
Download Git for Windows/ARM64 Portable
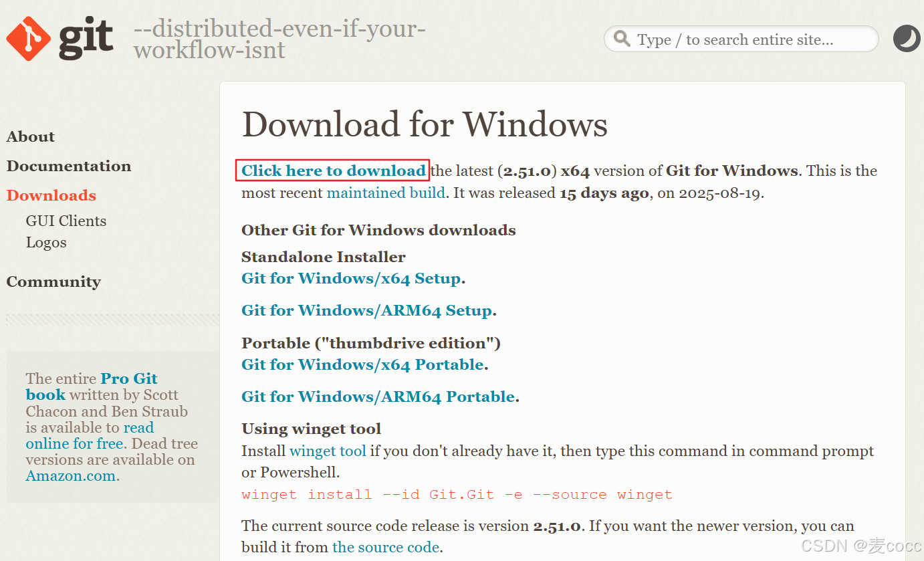click(x=378, y=397)
